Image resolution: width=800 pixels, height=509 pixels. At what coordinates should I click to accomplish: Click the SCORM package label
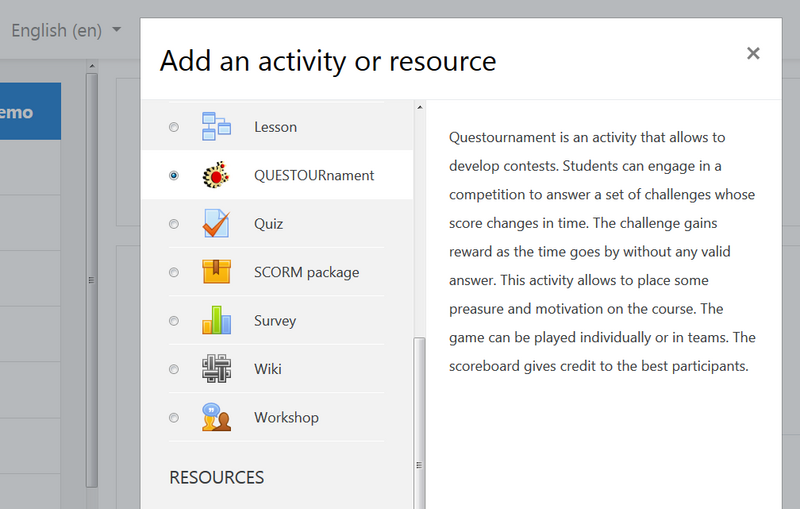306,272
